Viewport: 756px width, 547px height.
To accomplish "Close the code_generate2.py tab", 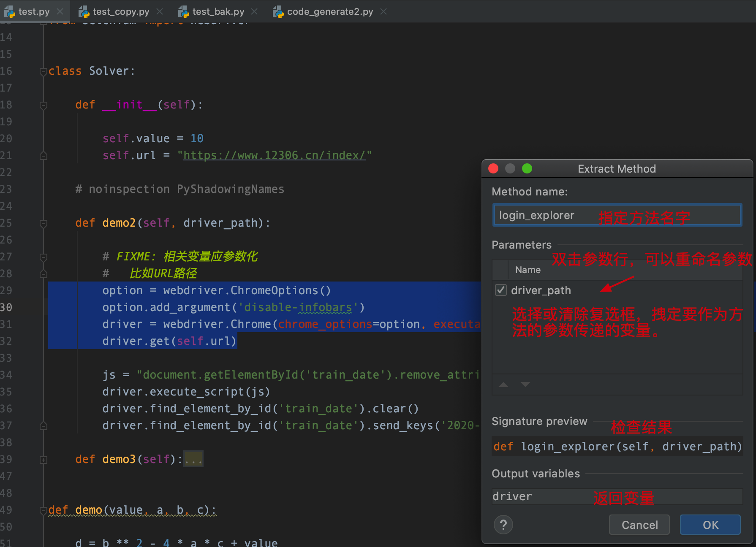I will (383, 11).
